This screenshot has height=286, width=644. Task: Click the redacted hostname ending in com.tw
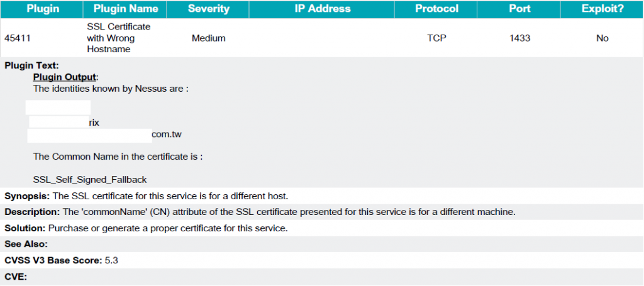(x=104, y=135)
